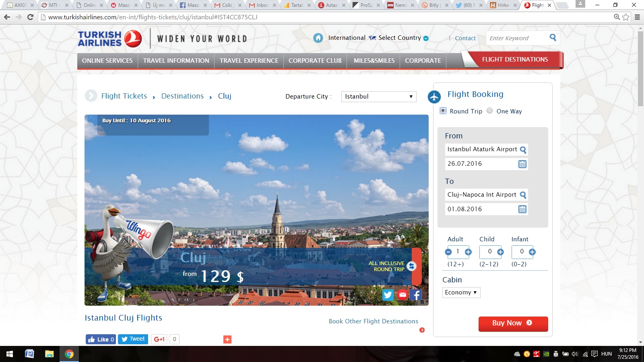Go back to previous page
The height and width of the screenshot is (362, 644).
click(x=7, y=17)
